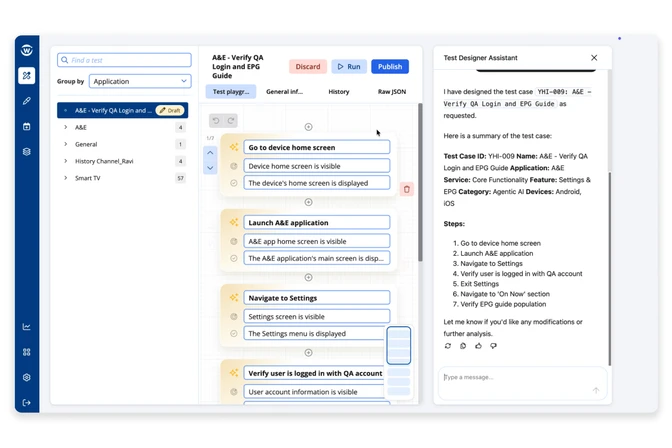Add step above 'Verify user is logged in'
The width and height of the screenshot is (672, 448).
308,352
